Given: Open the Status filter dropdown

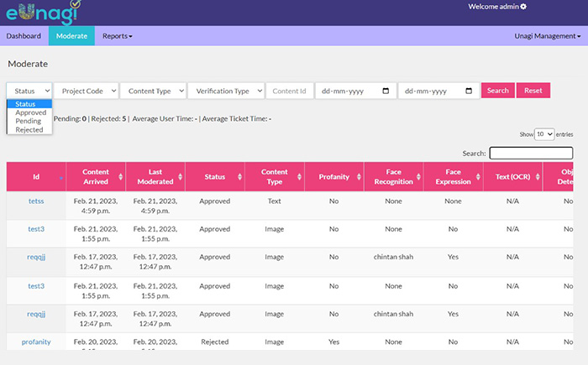Looking at the screenshot, I should pos(29,91).
